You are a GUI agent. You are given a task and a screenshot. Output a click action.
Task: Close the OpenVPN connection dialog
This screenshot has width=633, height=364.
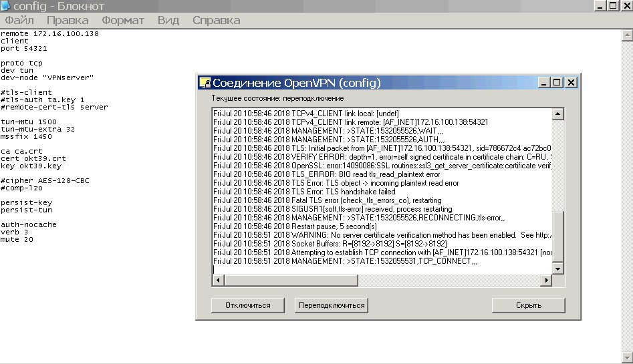571,83
